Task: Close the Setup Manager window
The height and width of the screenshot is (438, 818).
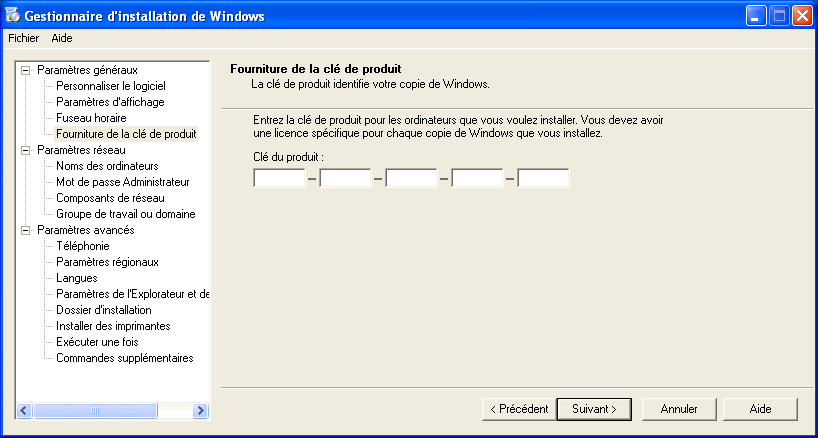Action: coord(802,16)
